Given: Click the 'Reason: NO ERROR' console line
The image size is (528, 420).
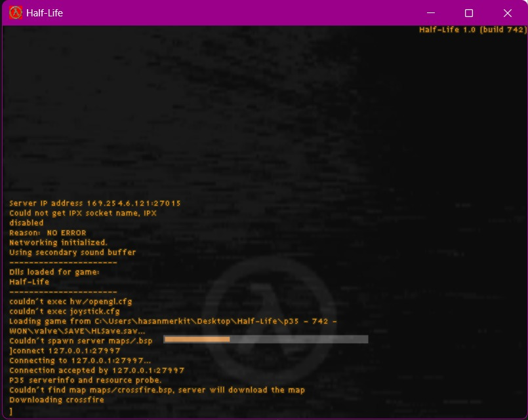Looking at the screenshot, I should [47, 233].
